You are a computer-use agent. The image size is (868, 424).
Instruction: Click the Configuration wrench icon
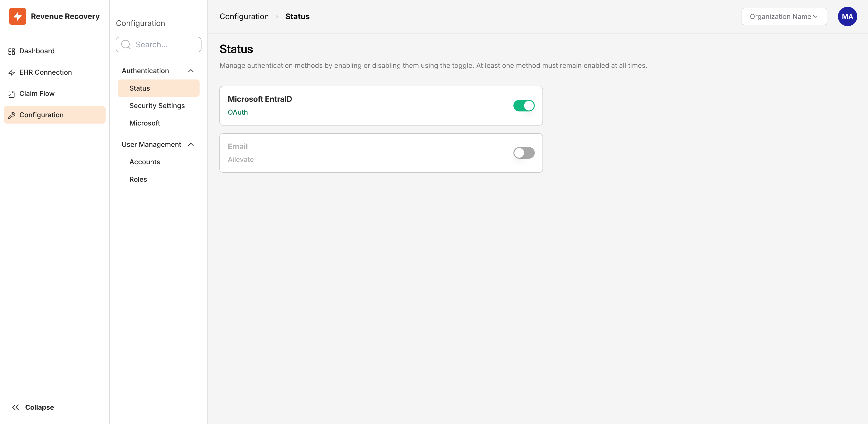12,115
